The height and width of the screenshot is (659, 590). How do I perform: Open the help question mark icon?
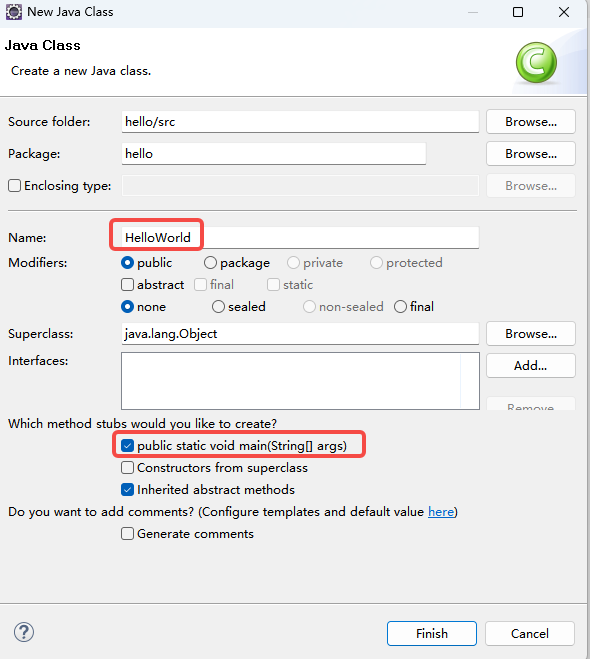pos(24,632)
